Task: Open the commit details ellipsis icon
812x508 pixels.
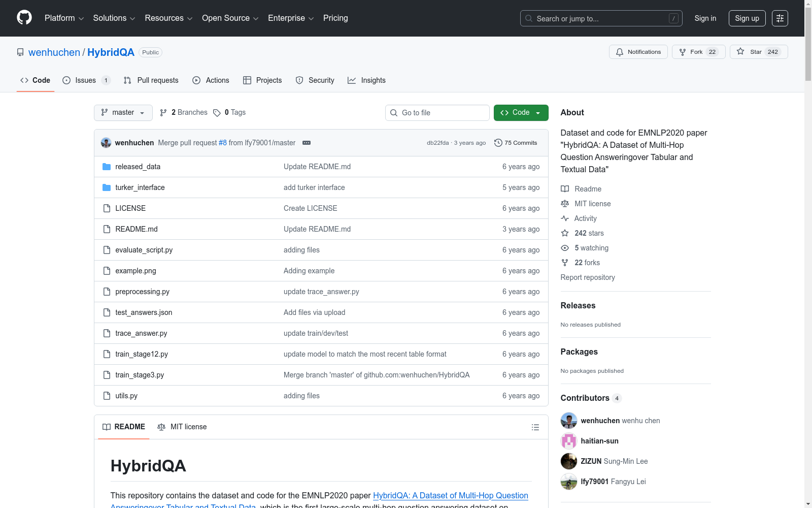Action: pyautogui.click(x=307, y=143)
